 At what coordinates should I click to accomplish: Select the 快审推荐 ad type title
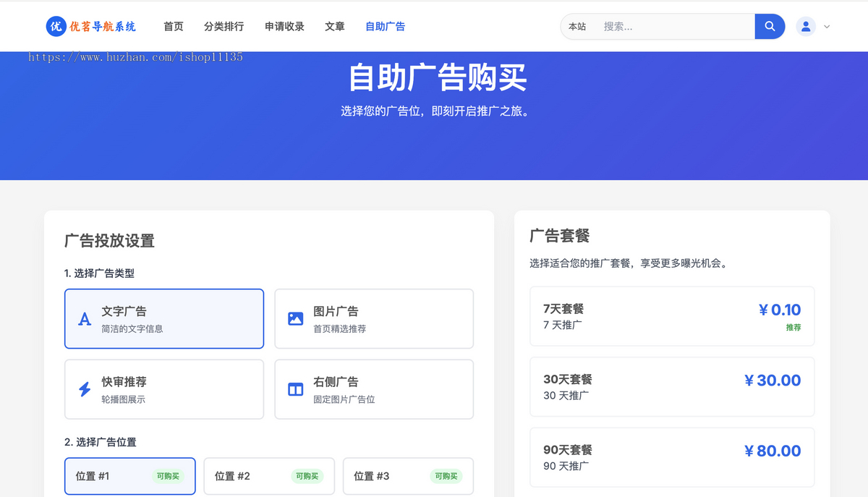point(124,382)
